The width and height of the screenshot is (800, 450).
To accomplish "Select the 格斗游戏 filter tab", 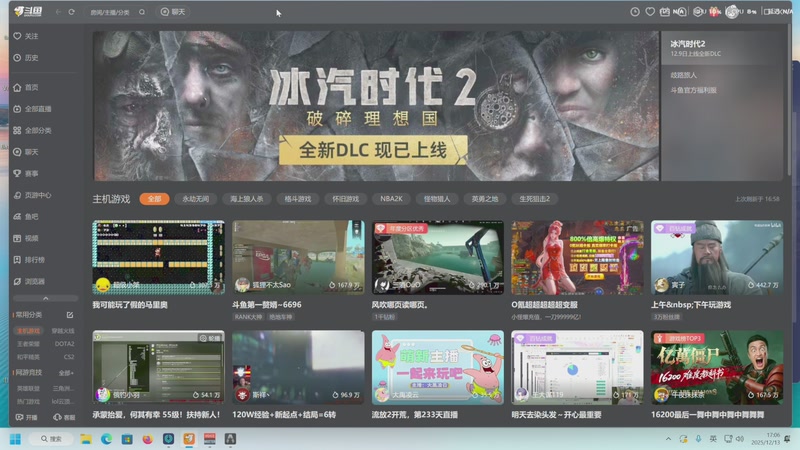I will pyautogui.click(x=297, y=199).
